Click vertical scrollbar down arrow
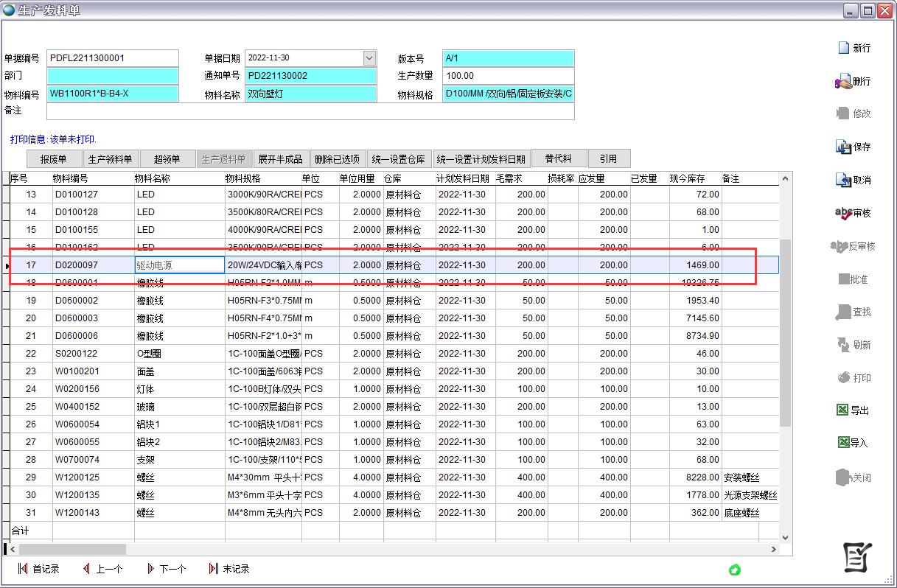 tap(785, 538)
